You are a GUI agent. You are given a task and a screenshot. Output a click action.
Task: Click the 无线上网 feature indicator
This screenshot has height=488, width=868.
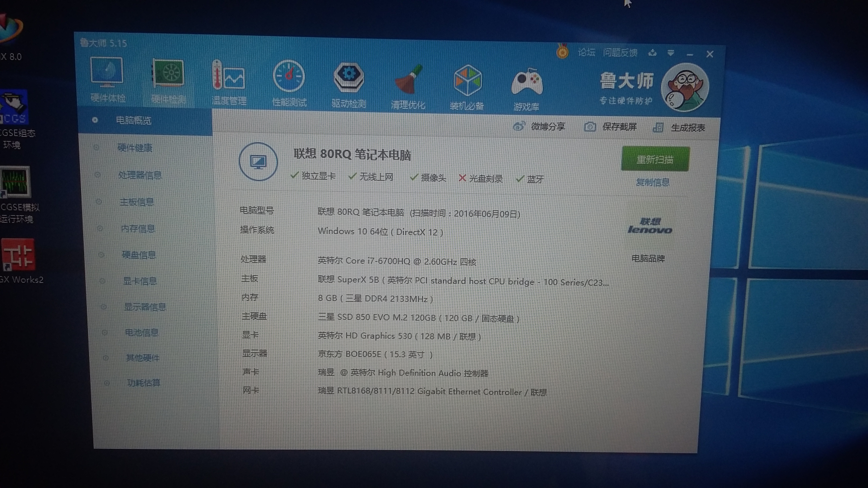[x=371, y=177]
